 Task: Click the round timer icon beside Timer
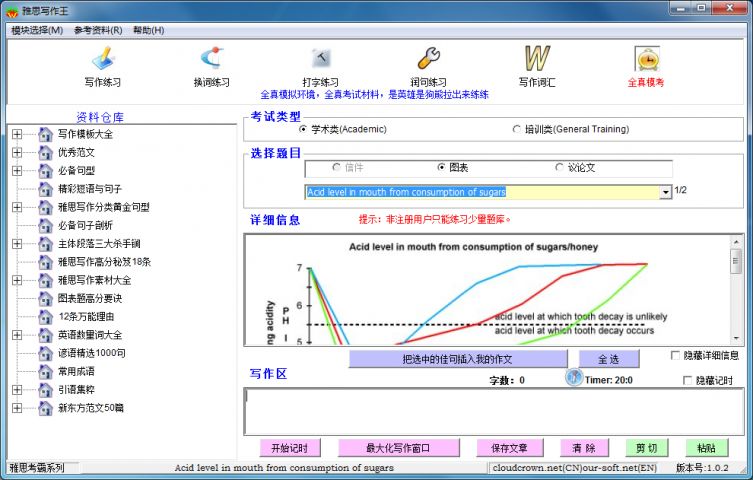574,377
